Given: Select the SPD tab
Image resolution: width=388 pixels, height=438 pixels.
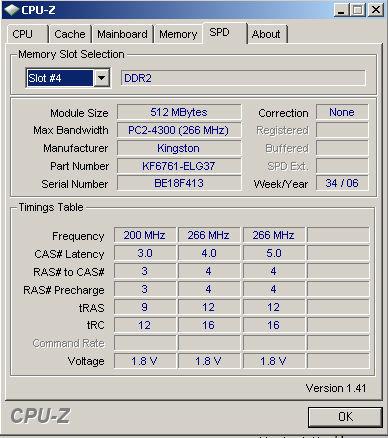Looking at the screenshot, I should click(225, 33).
